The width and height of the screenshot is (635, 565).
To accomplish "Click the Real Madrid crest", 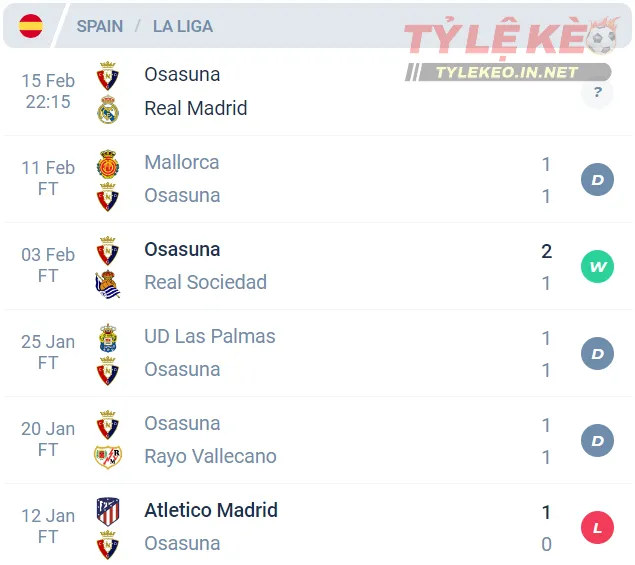I will coord(108,109).
